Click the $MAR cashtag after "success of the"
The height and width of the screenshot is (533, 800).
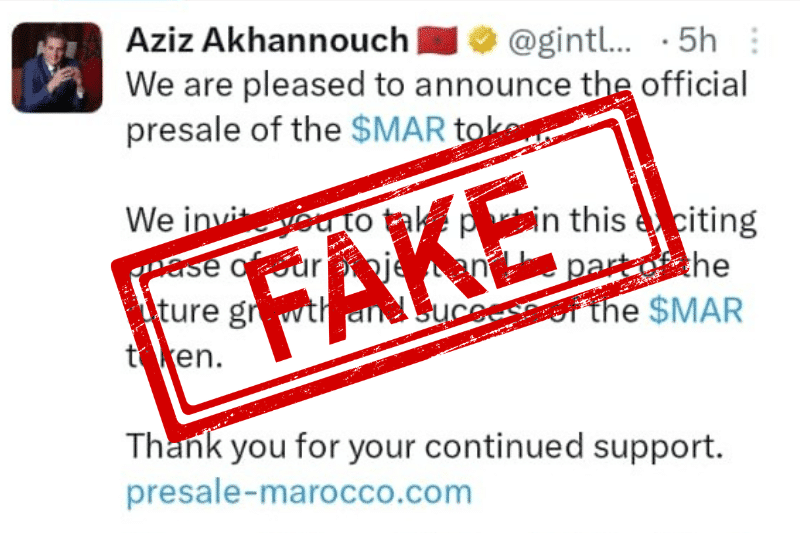[696, 310]
